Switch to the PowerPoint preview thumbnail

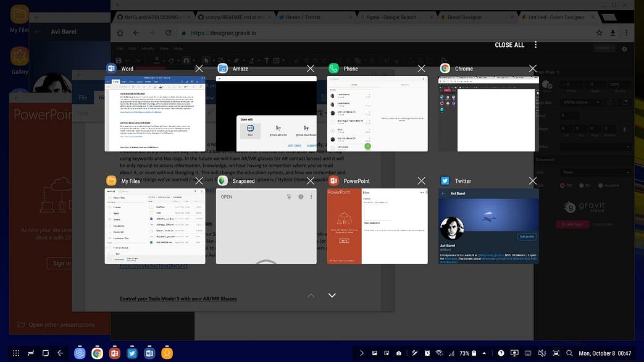tap(377, 226)
